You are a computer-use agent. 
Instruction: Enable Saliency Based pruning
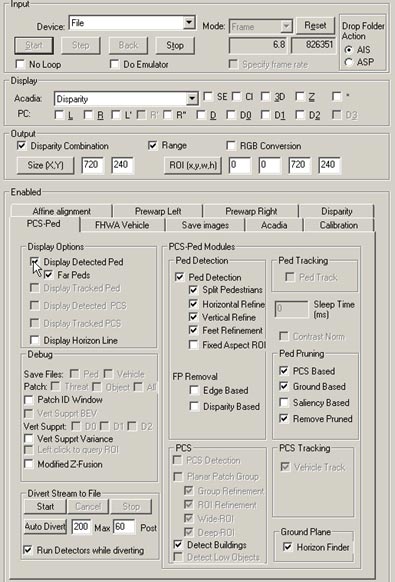pos(284,402)
